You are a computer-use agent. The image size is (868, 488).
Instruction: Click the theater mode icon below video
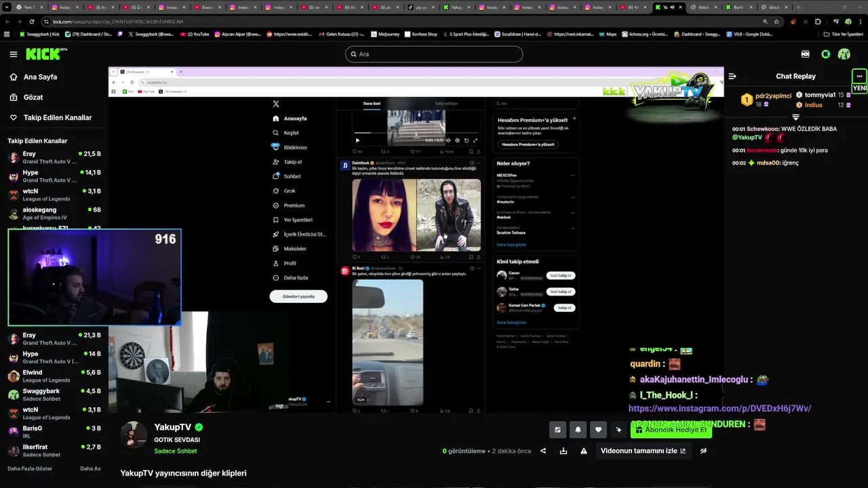pyautogui.click(x=558, y=430)
